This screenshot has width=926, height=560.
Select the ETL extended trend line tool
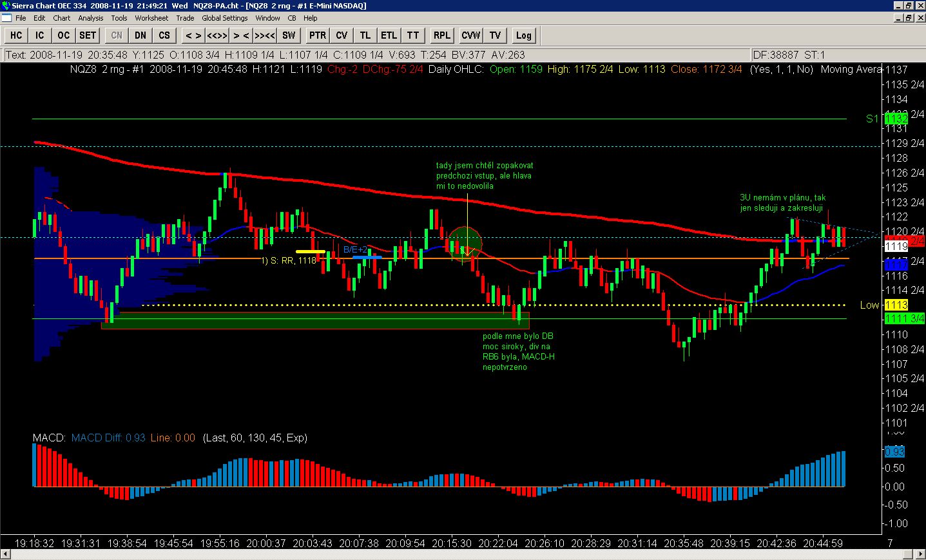click(x=389, y=35)
